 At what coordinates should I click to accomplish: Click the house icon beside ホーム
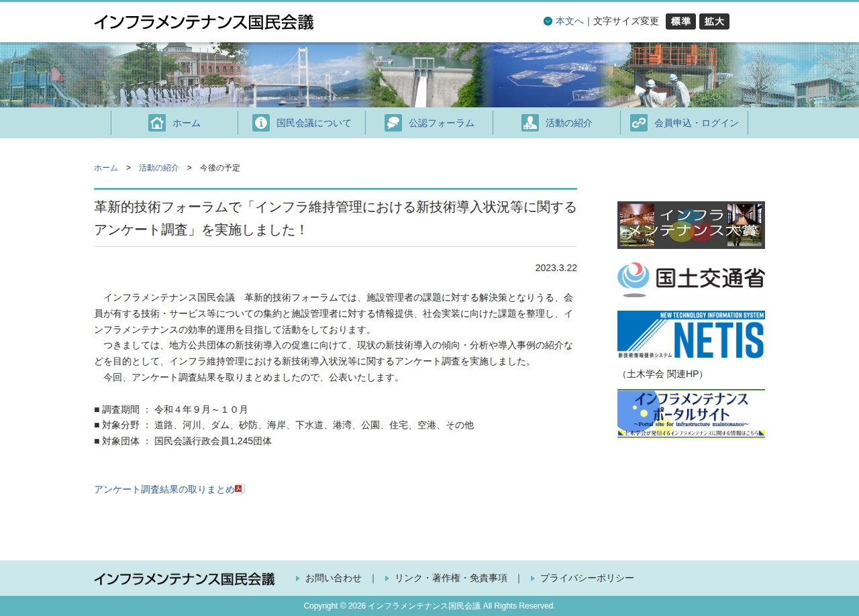click(x=157, y=123)
